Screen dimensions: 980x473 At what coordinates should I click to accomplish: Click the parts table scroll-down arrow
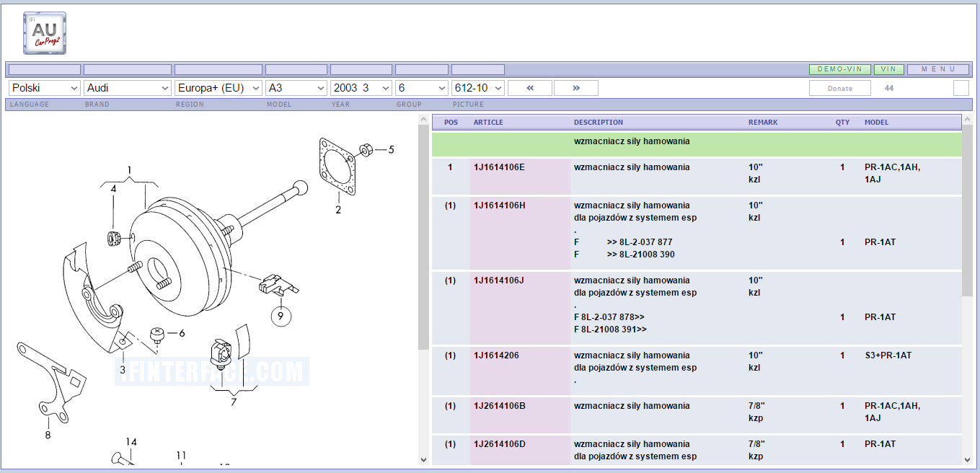click(967, 459)
